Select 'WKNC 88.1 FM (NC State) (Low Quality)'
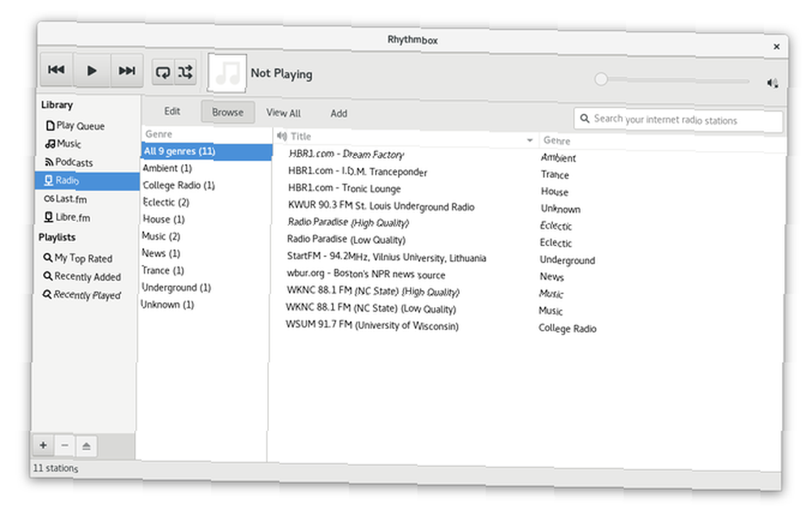This screenshot has height=516, width=812. pos(371,308)
